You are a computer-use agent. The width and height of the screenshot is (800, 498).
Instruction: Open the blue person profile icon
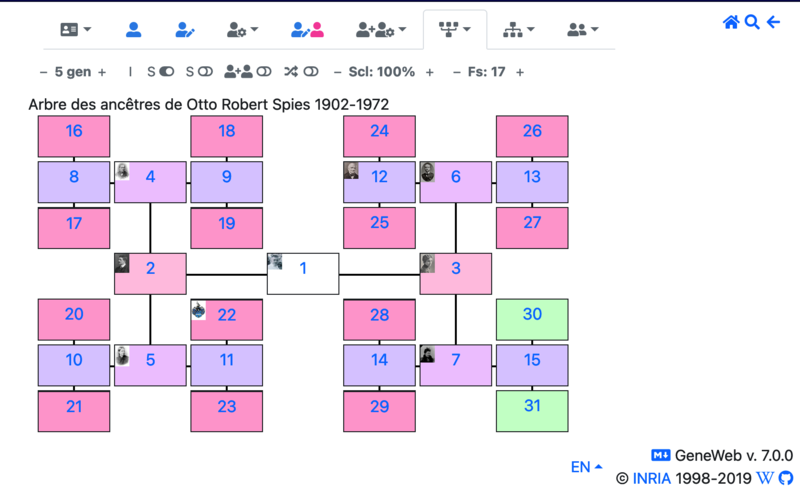click(x=134, y=30)
